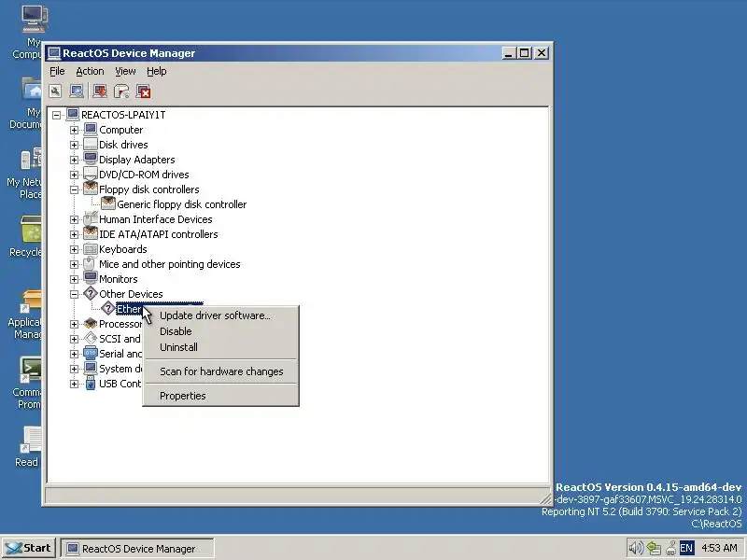Click the Disk drives category icon

point(91,145)
